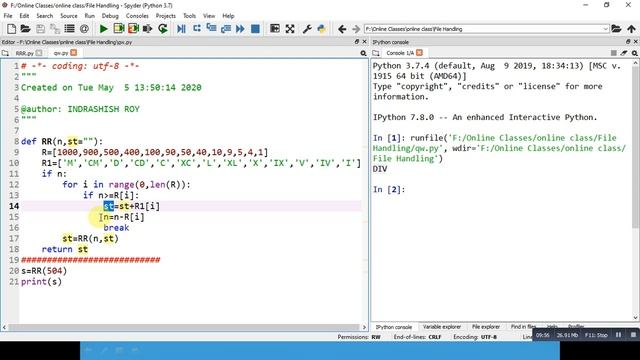Browse working directory folder icon
This screenshot has width=640, height=360.
click(616, 29)
